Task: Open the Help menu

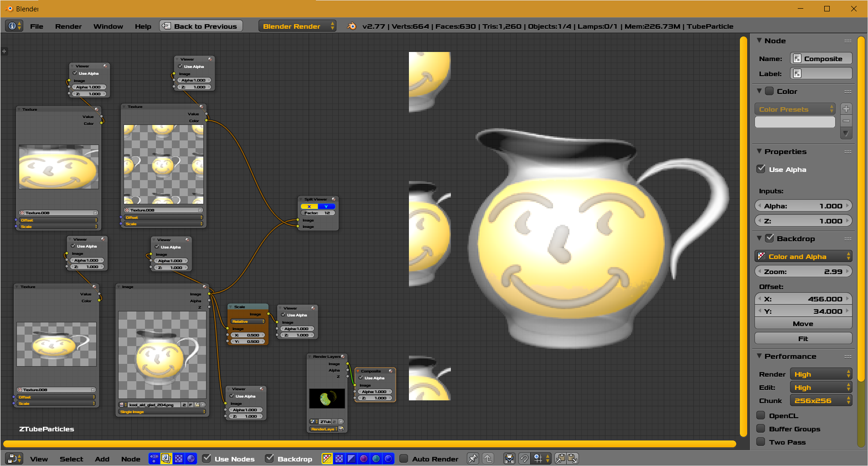Action: pyautogui.click(x=143, y=26)
